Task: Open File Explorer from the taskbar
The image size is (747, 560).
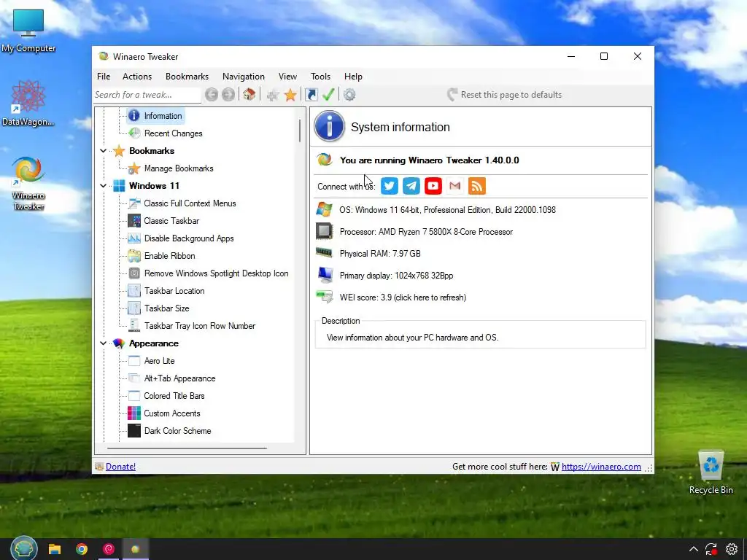Action: point(55,549)
